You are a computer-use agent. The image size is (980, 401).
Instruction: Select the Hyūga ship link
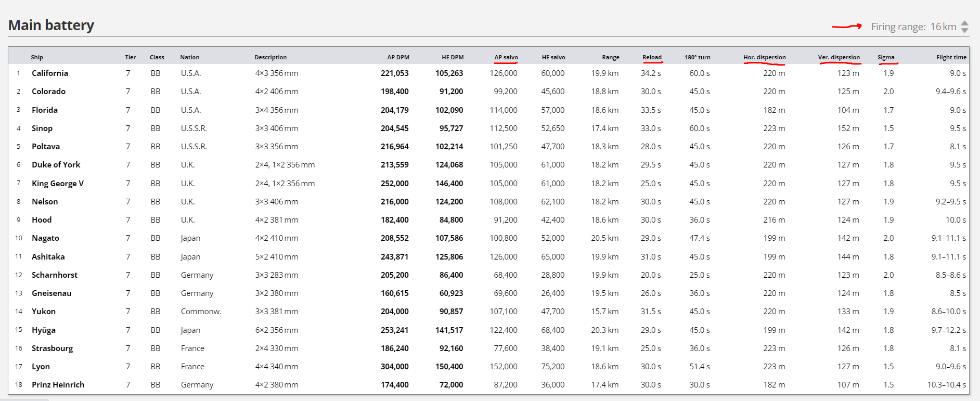coord(44,330)
